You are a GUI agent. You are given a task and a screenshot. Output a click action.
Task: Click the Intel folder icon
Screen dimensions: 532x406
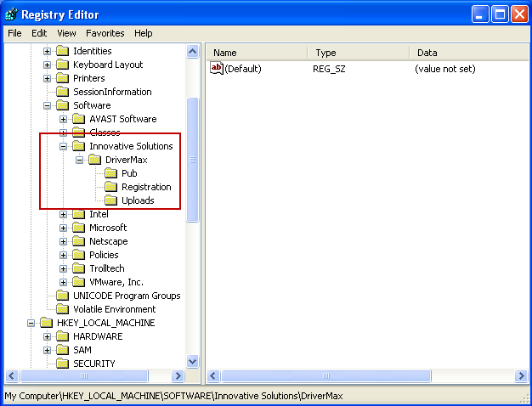[x=79, y=214]
